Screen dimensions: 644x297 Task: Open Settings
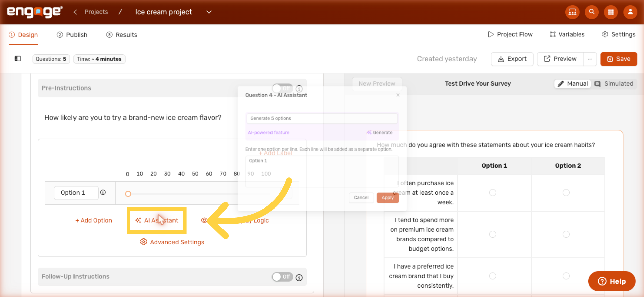click(618, 34)
